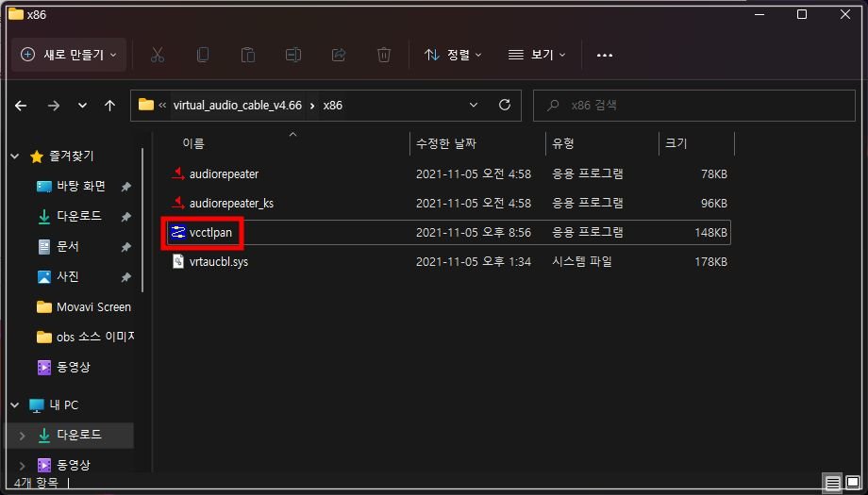Click the Delete trash icon
This screenshot has height=495, width=868.
pyautogui.click(x=384, y=55)
